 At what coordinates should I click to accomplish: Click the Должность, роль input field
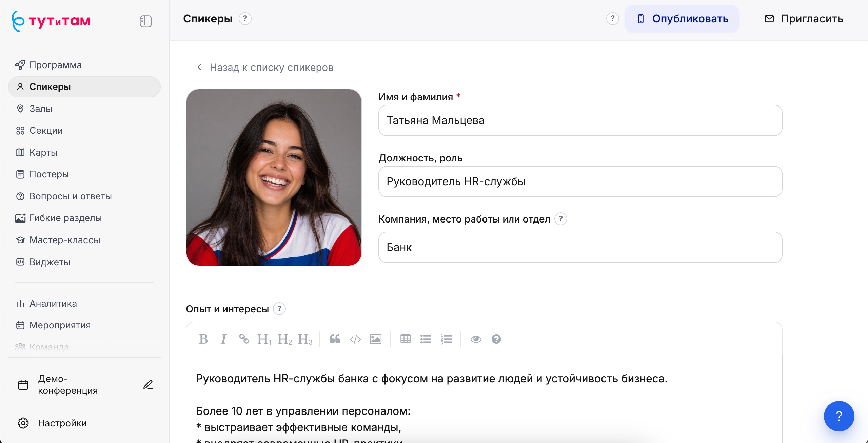click(x=580, y=181)
